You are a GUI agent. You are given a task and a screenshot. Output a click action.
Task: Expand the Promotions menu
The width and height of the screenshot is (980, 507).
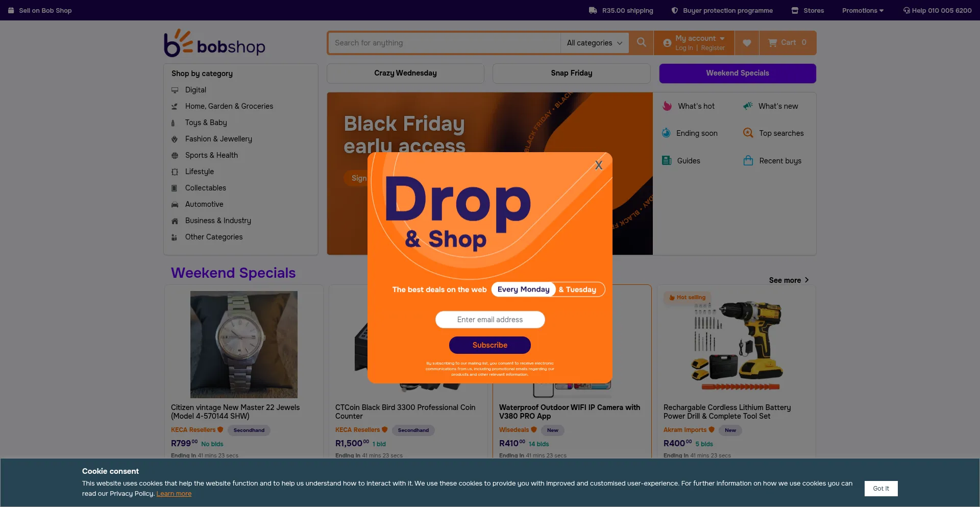(863, 10)
